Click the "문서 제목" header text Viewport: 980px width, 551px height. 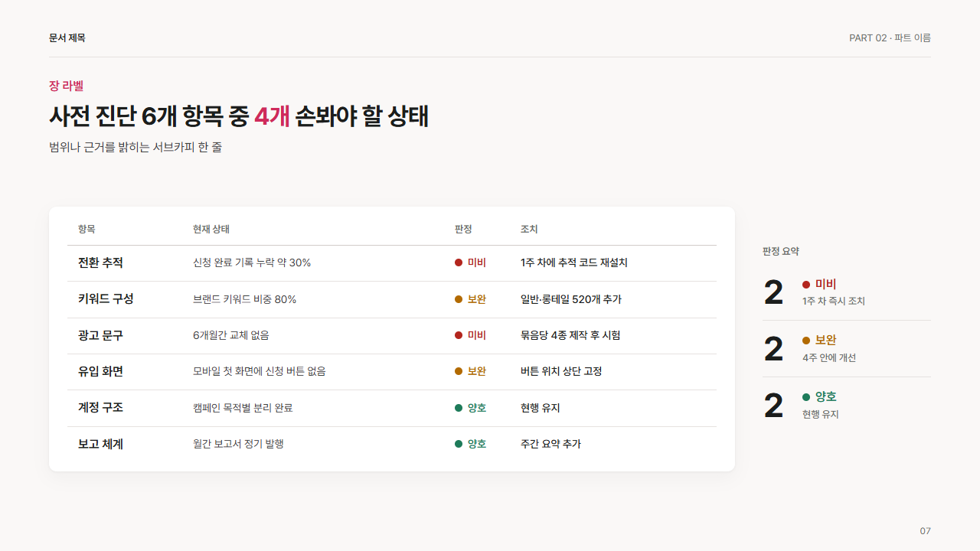tap(67, 37)
